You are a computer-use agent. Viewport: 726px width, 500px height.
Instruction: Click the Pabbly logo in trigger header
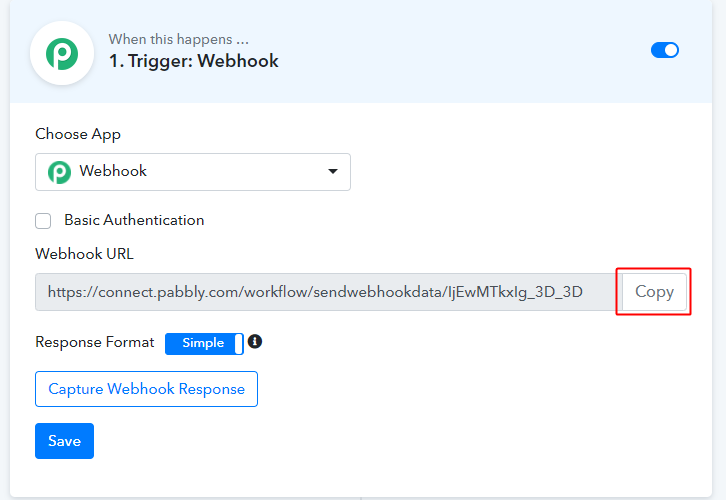pos(62,53)
